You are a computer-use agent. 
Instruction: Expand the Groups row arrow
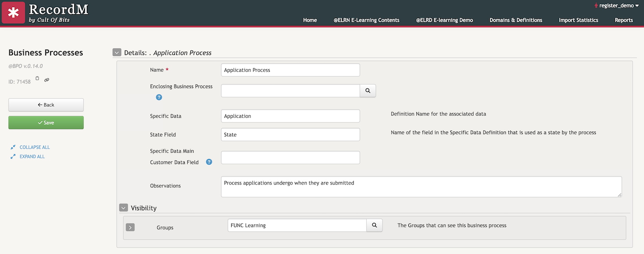[130, 228]
